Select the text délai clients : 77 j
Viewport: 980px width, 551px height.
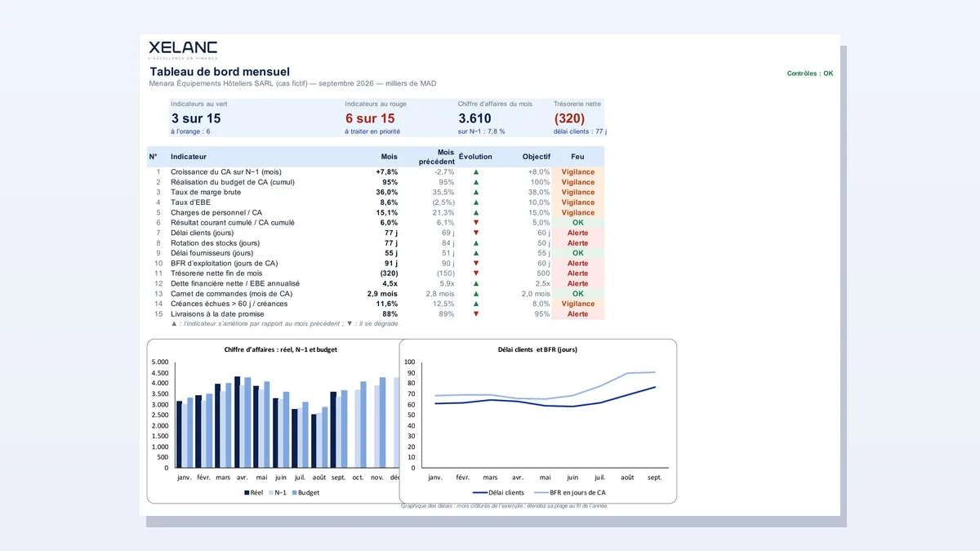click(x=581, y=131)
